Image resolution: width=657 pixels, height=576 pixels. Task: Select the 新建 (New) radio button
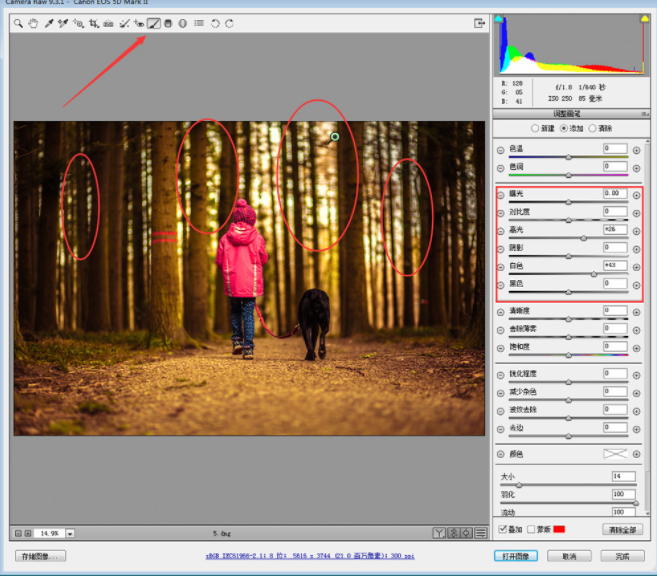coord(535,129)
